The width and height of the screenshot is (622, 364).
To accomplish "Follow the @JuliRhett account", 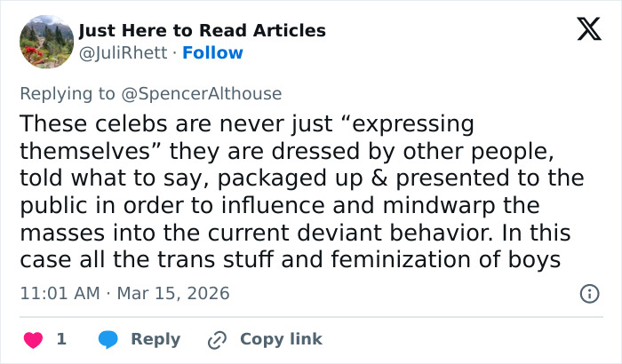I will pyautogui.click(x=212, y=53).
